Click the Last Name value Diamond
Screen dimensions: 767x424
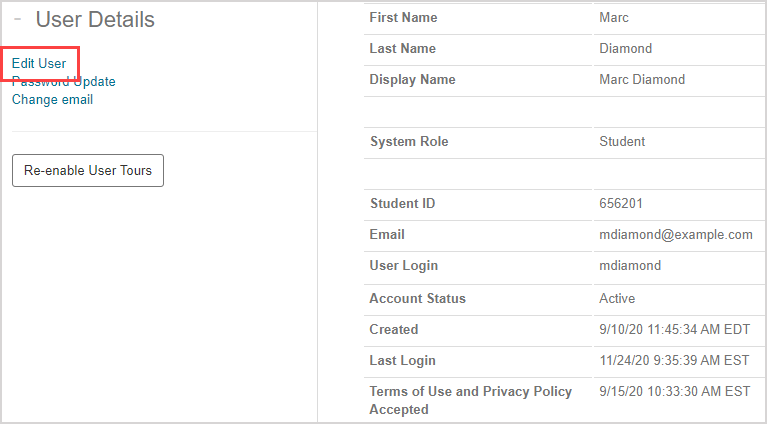click(625, 49)
